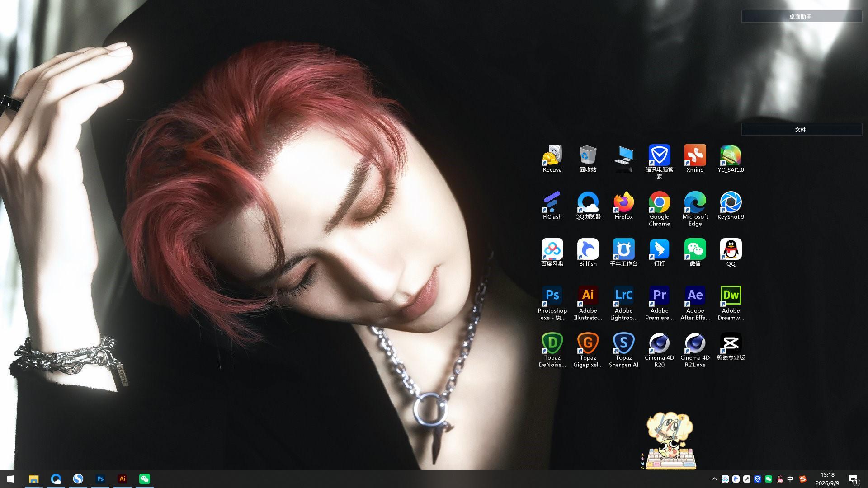Switch to Photoshop in the taskbar

pyautogui.click(x=100, y=479)
